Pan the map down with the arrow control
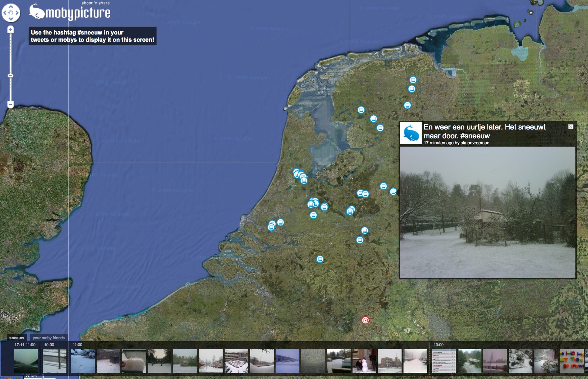 tap(11, 19)
